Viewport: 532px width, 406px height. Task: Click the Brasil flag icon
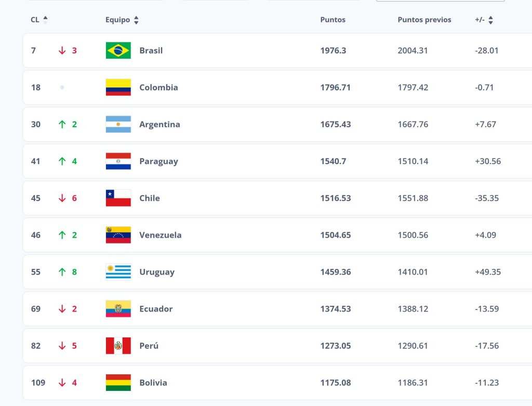118,50
